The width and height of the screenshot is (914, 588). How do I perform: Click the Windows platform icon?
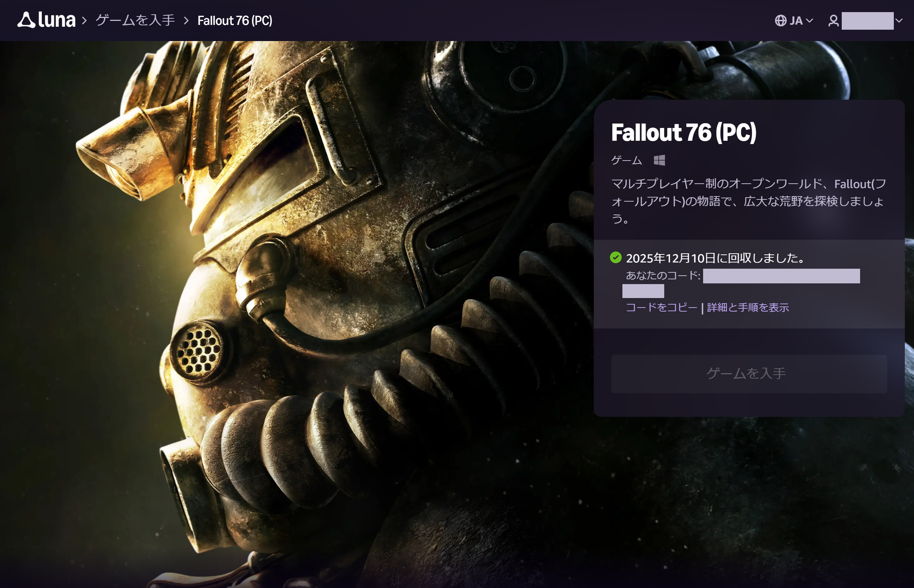tap(659, 160)
